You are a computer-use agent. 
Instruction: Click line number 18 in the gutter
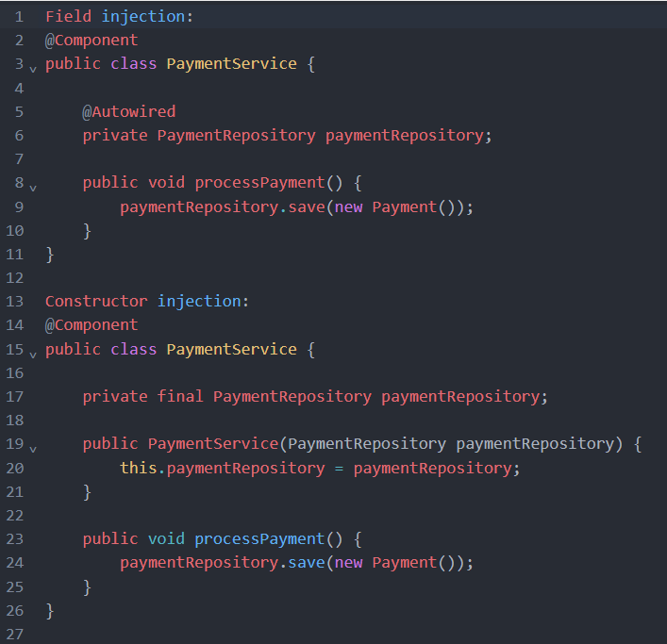pos(14,421)
